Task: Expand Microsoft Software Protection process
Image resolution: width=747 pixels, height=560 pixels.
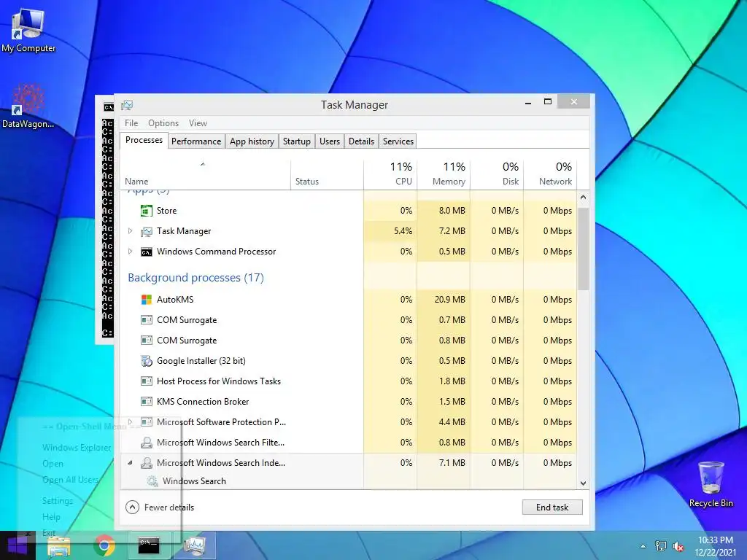Action: point(130,422)
